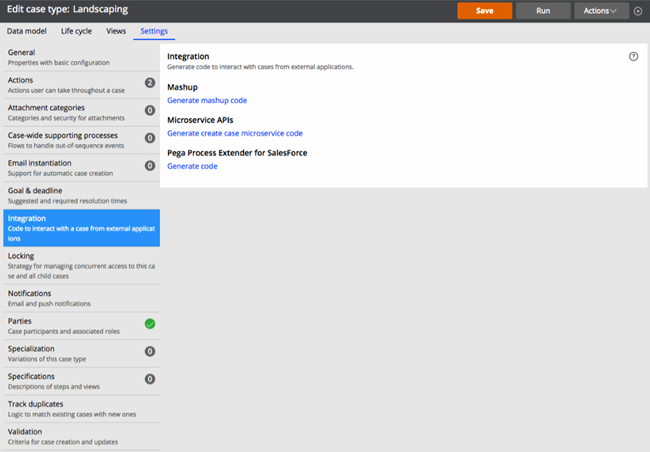Click the green checkmark next to Parties
The image size is (650, 452).
point(149,323)
